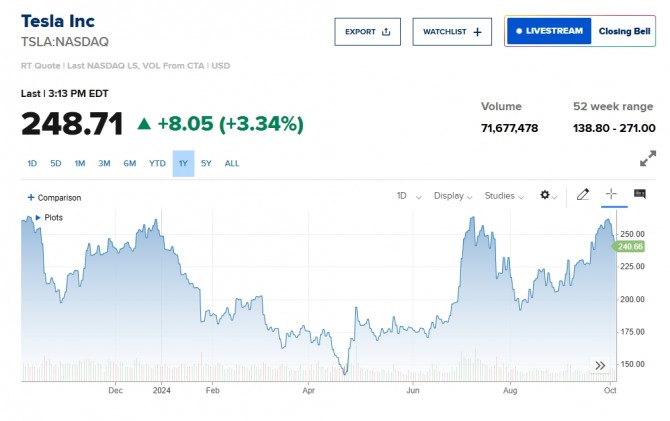Toggle the crosshair tool
This screenshot has width=670, height=421.
(611, 195)
